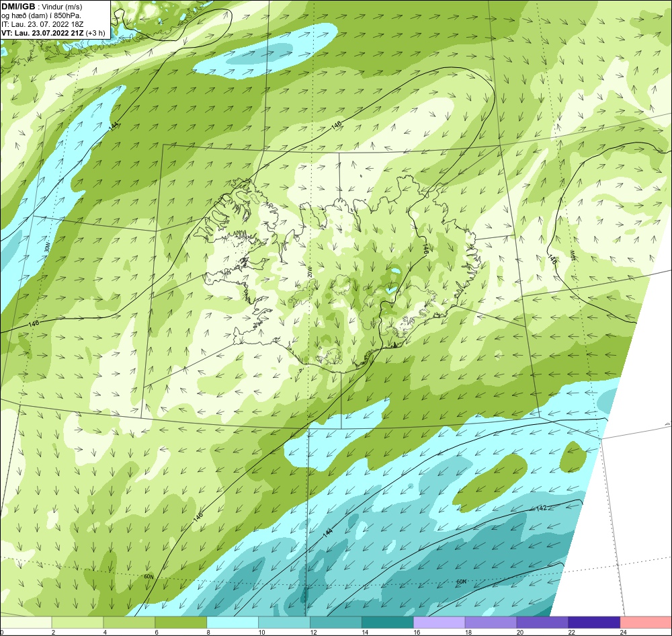Click the '20W' longitude label
This screenshot has height=636, width=672.
pyautogui.click(x=309, y=272)
